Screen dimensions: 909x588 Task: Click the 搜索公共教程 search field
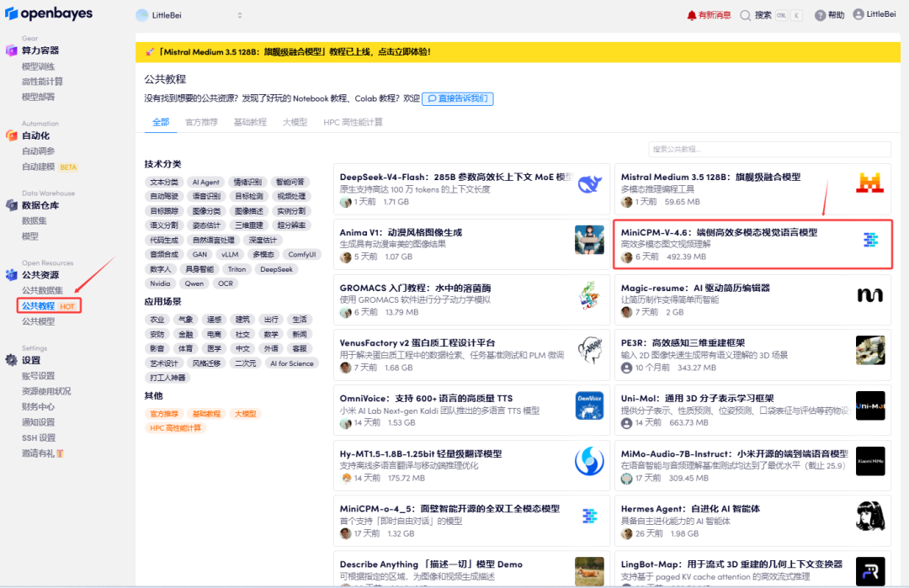(x=770, y=149)
